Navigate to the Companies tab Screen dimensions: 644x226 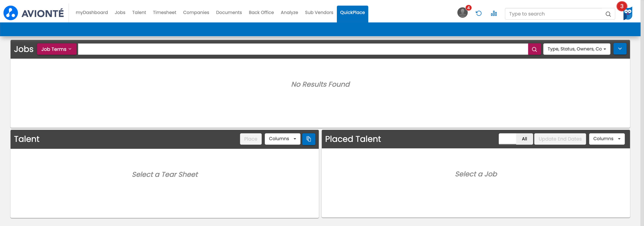196,13
